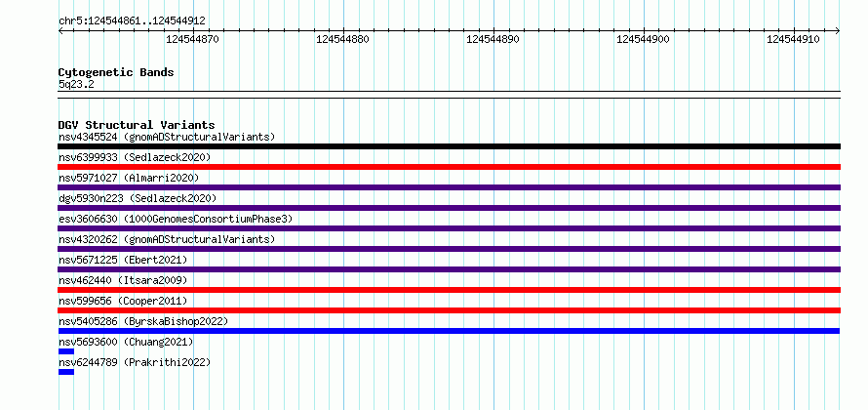
Task: Open nsv5671225 (Ebert2021) label
Action: coord(123,260)
